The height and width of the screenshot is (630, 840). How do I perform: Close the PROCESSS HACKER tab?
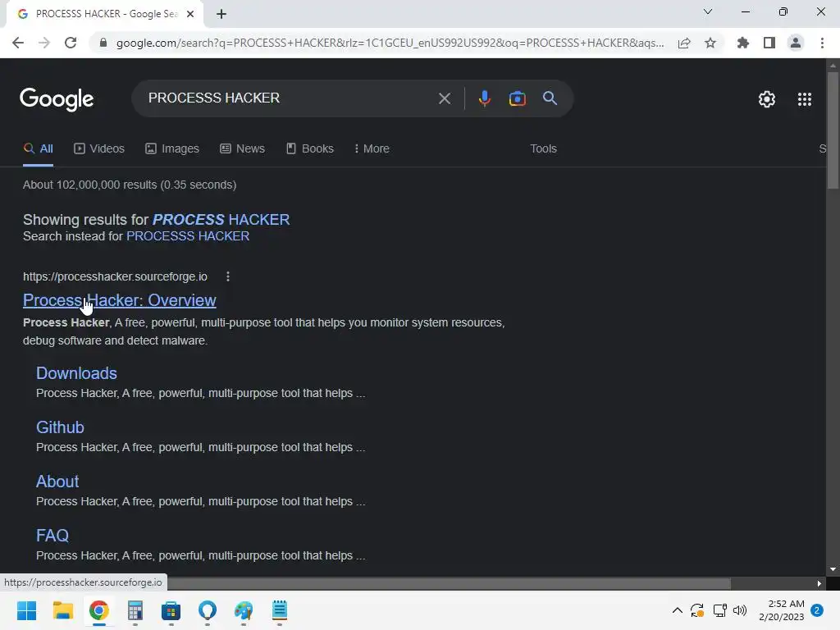190,14
